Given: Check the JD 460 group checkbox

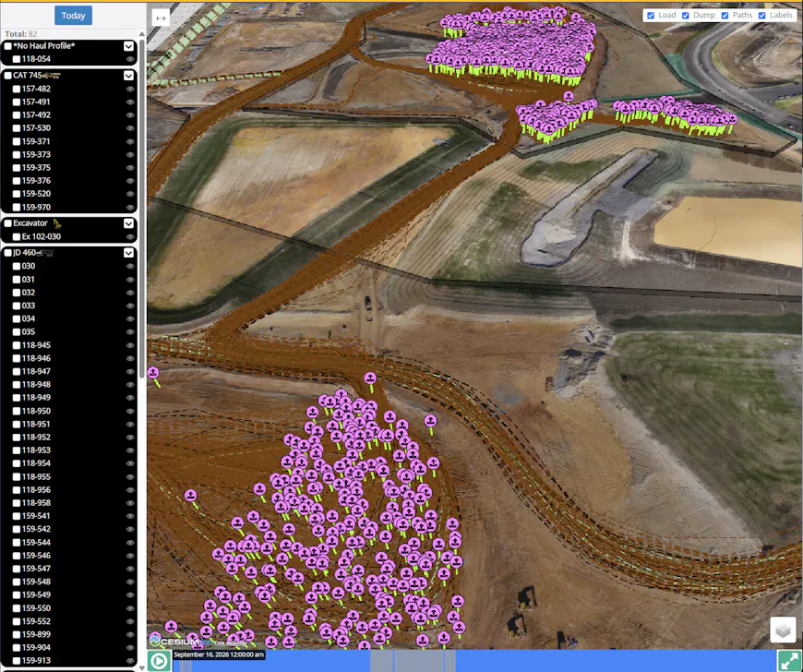Looking at the screenshot, I should 8,253.
